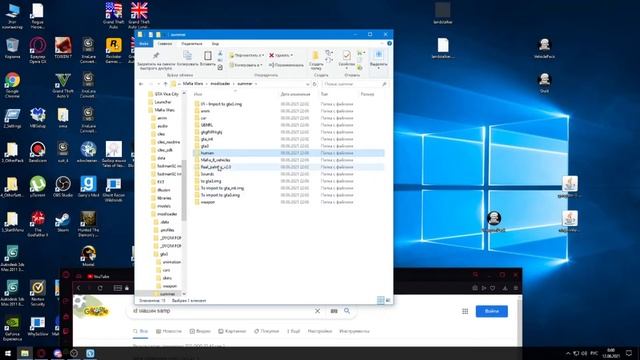This screenshot has width=640, height=360.
Task: Click the Rename (Переименовать) ribbon button
Action: coord(286,65)
